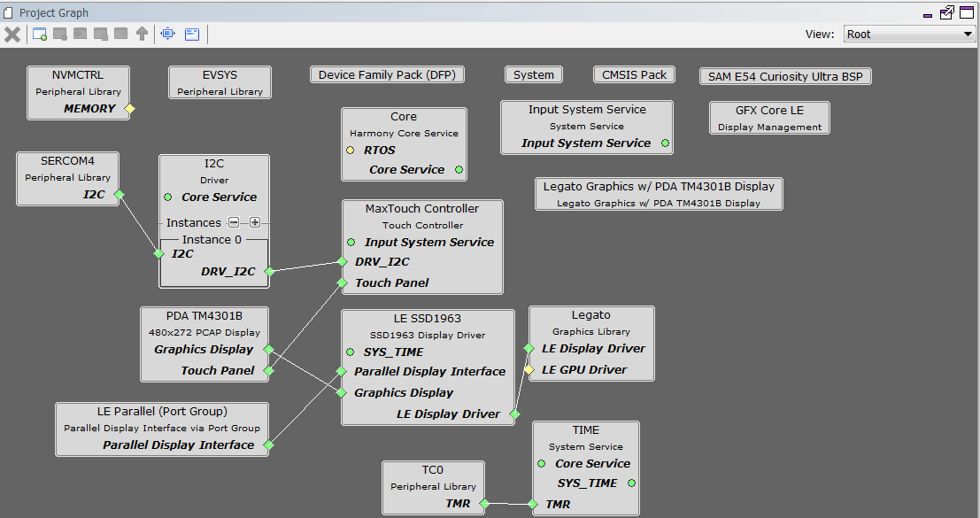Click the group icon with checkmark badge
This screenshot has height=518, width=980.
101,35
